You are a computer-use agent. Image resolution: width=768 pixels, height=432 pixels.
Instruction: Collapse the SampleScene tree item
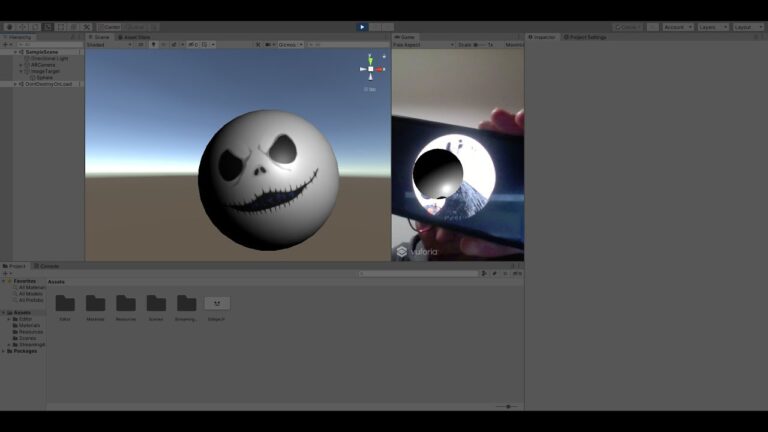15,52
